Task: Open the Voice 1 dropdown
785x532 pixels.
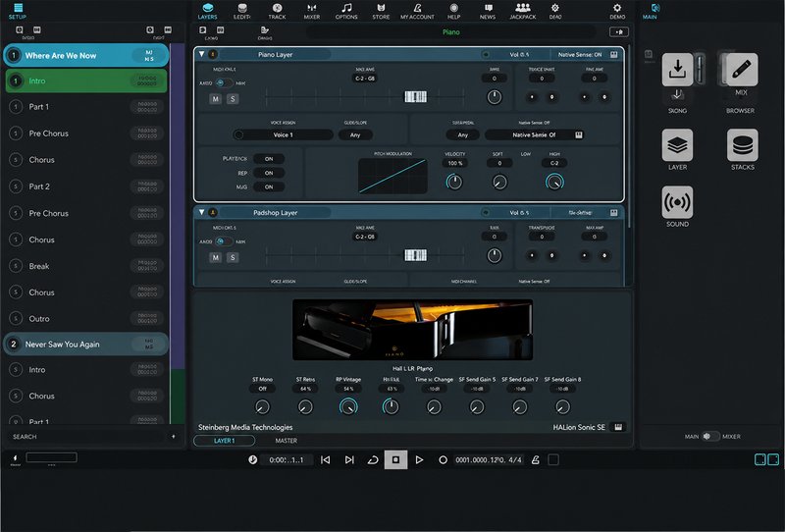Action: coord(283,134)
